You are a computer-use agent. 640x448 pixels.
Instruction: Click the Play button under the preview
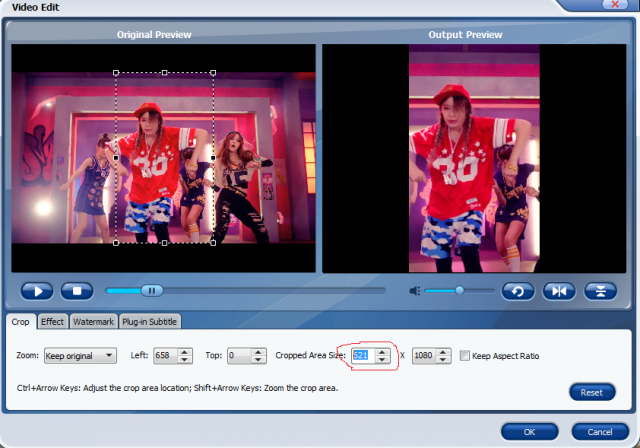(37, 291)
